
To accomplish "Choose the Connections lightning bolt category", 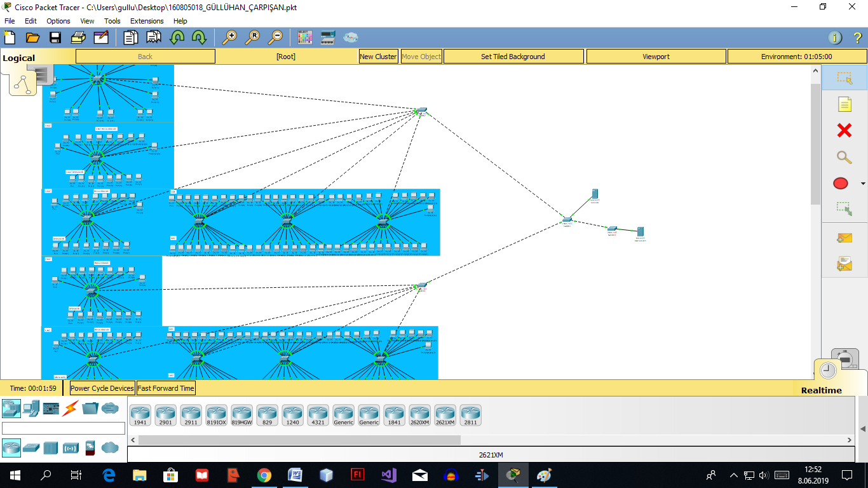I will tap(71, 408).
